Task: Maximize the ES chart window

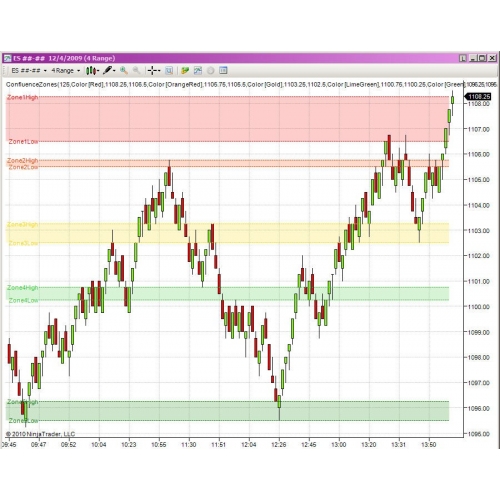Action: 482,58
